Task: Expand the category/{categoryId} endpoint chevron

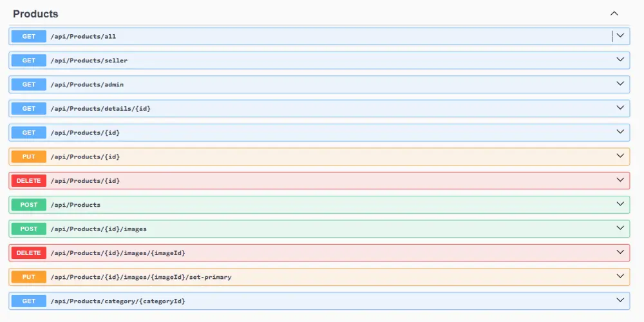Action: [x=620, y=300]
